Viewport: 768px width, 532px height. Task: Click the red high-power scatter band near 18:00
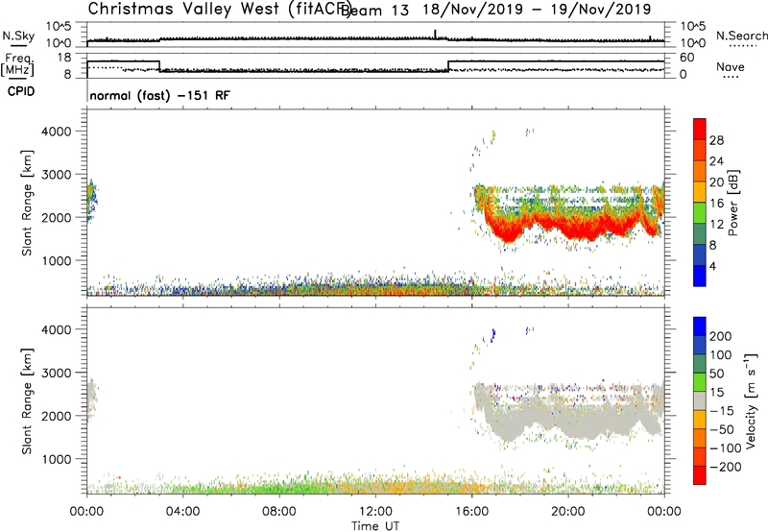(519, 226)
